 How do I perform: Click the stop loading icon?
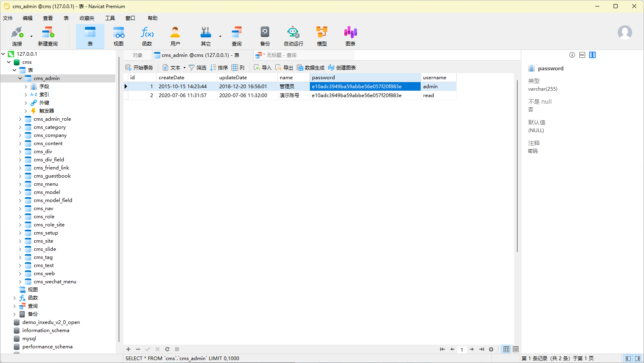[177, 349]
